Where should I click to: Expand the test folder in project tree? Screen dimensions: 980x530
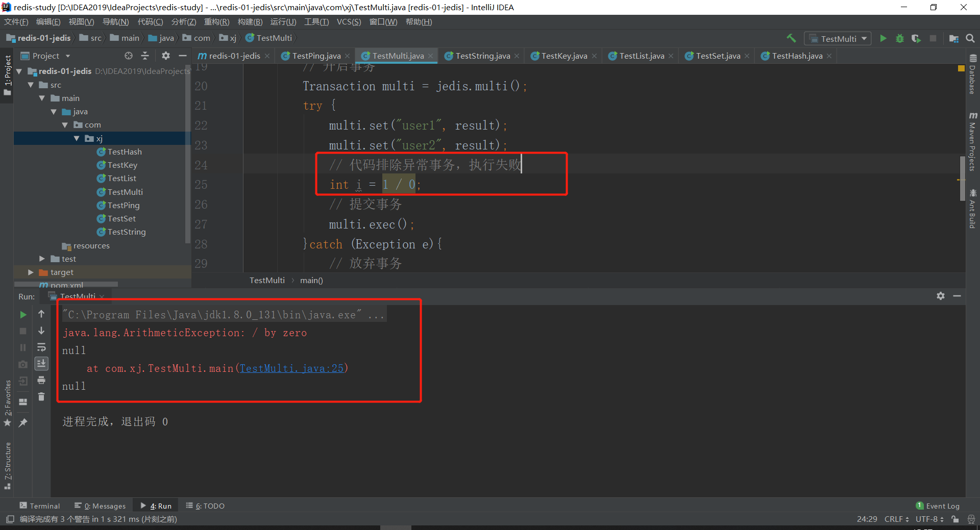point(42,259)
